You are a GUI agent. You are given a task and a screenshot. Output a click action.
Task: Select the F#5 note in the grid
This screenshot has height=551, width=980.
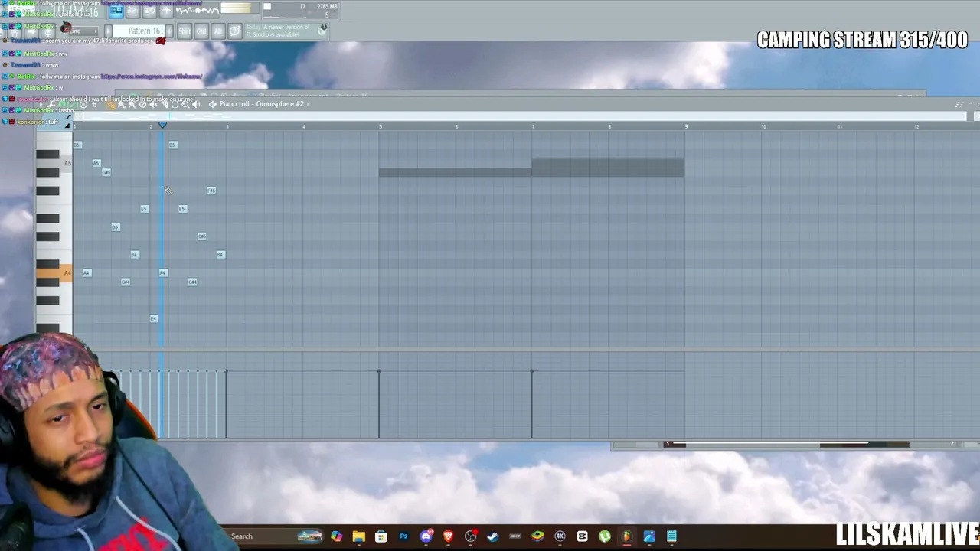pyautogui.click(x=211, y=191)
